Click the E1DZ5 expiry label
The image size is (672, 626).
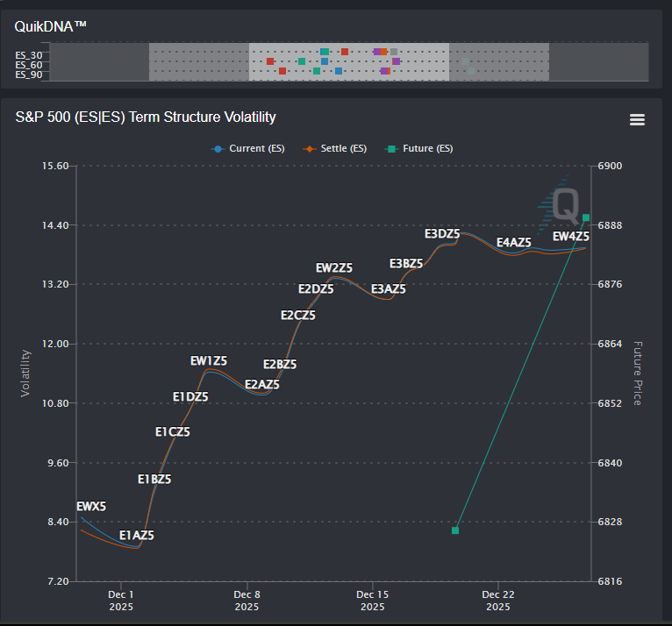pyautogui.click(x=190, y=397)
